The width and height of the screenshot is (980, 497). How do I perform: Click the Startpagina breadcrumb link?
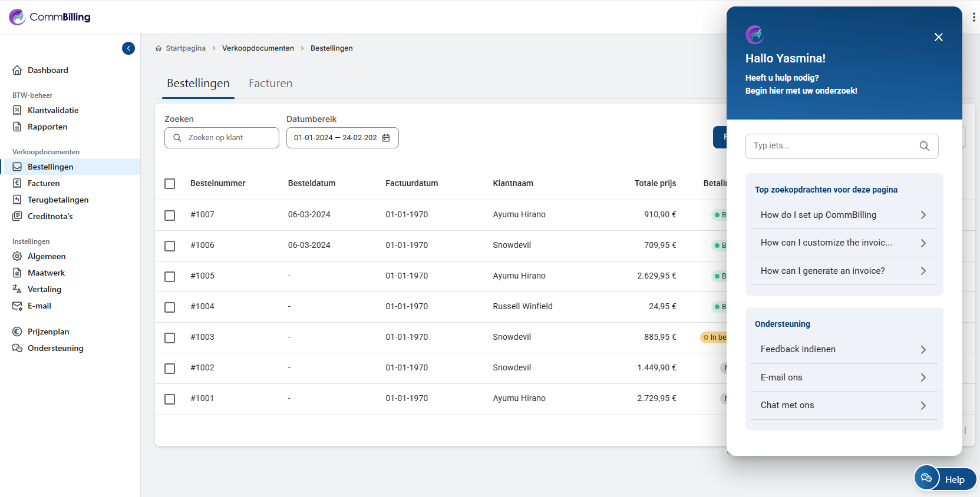coord(186,48)
